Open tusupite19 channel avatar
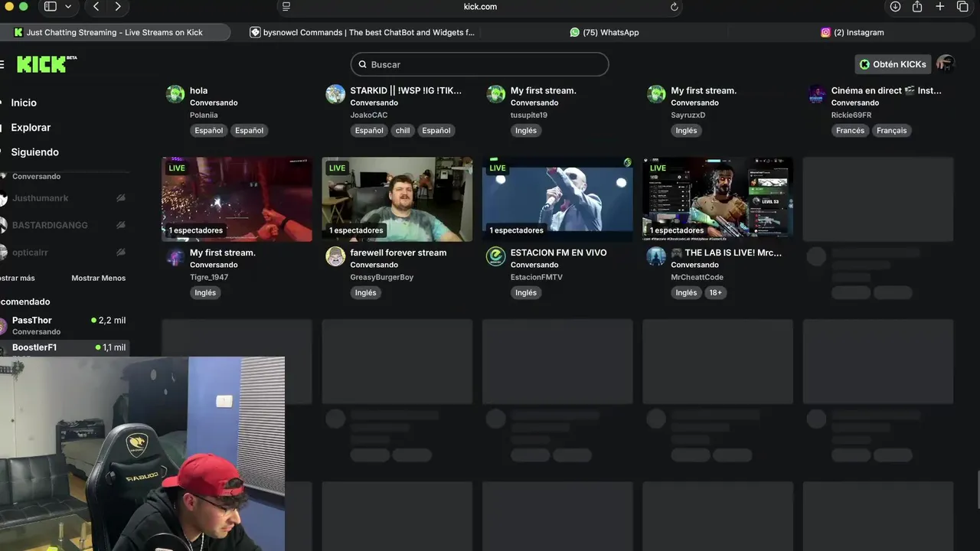The width and height of the screenshot is (980, 551). click(x=496, y=94)
